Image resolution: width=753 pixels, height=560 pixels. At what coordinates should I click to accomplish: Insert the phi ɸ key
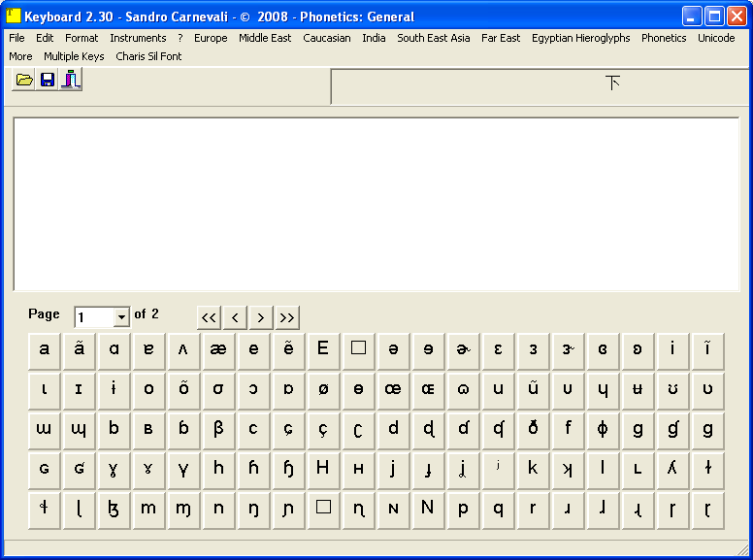tap(603, 431)
